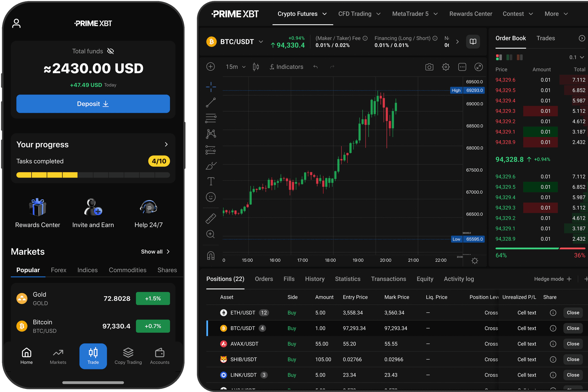Open BTC/USDT pair selector dropdown
Viewport: 588px width, 392px height.
[x=261, y=42]
